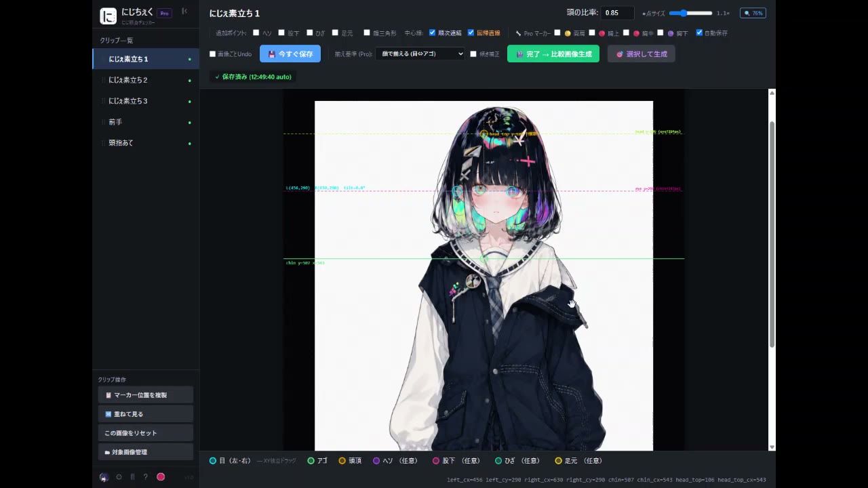Click green status dot for 顎指あて
This screenshot has height=488, width=868.
point(189,144)
